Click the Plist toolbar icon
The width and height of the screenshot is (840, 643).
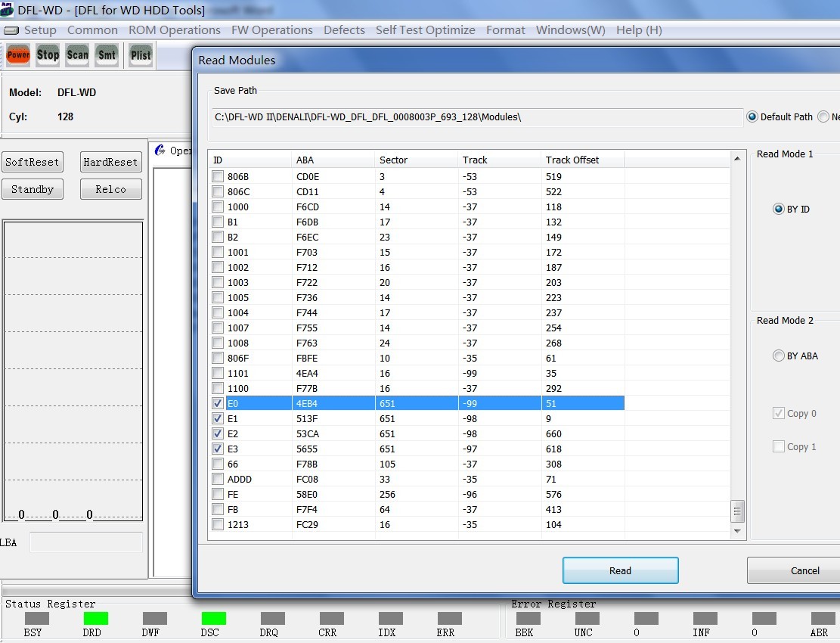pos(141,54)
